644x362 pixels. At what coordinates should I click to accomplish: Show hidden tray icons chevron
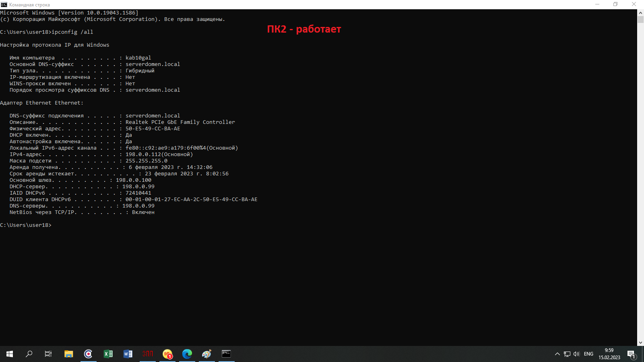[557, 354]
